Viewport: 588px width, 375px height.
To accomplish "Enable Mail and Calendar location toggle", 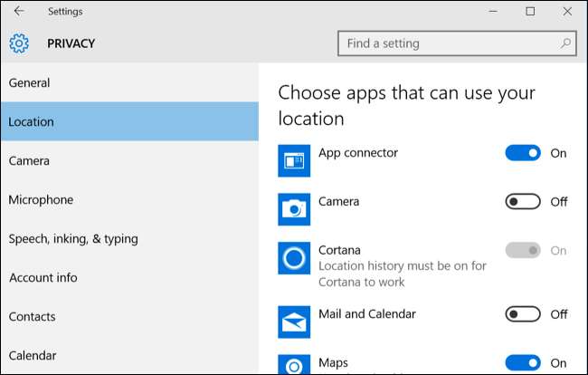I will click(x=523, y=314).
